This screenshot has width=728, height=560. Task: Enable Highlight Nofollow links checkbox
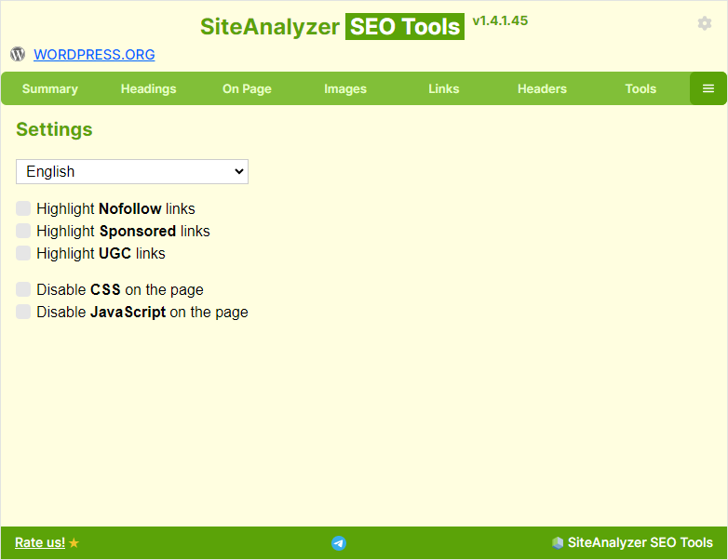23,208
